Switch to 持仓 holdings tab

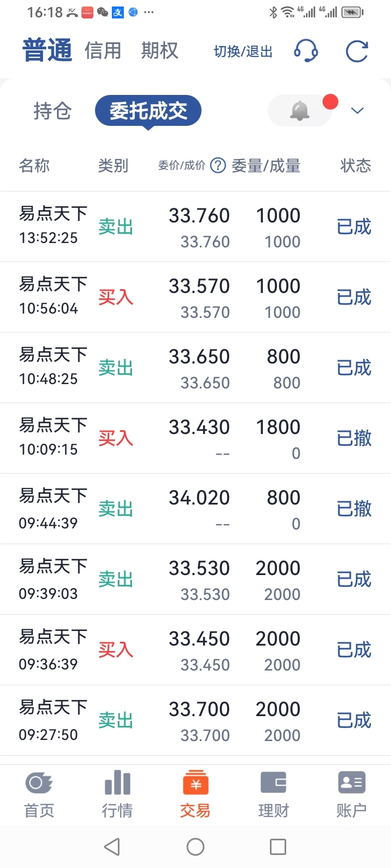pyautogui.click(x=53, y=111)
